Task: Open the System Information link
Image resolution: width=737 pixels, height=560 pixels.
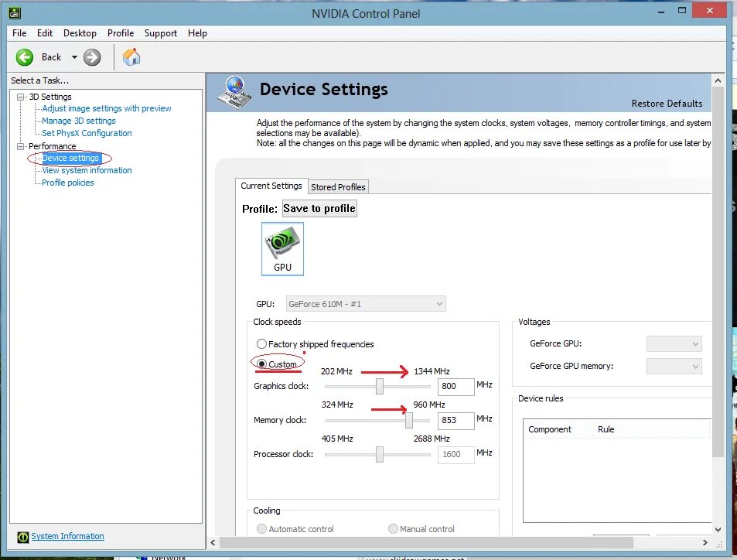Action: [68, 536]
